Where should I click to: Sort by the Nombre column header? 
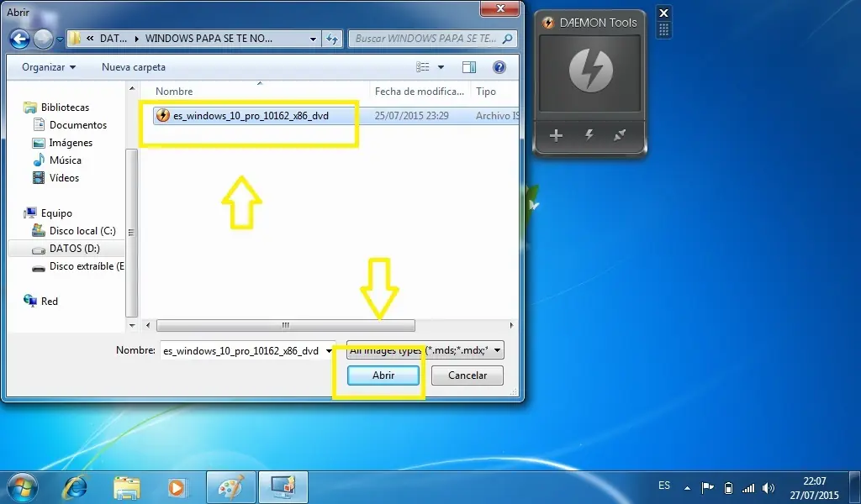point(174,91)
